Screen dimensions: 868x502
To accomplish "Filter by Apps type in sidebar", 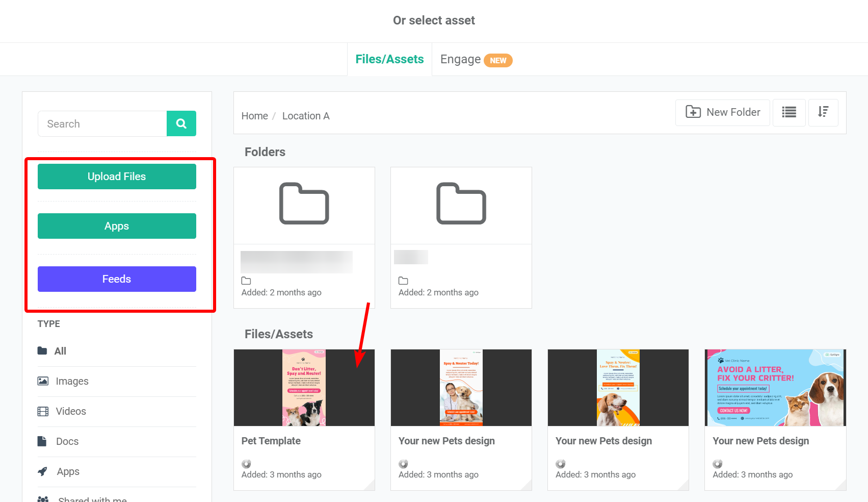I will [x=68, y=471].
